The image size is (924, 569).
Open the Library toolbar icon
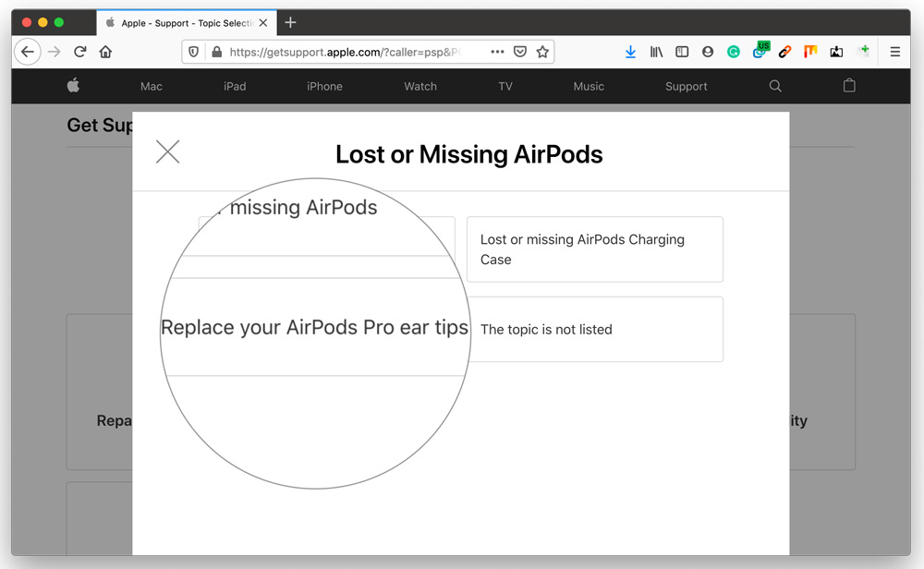(656, 52)
